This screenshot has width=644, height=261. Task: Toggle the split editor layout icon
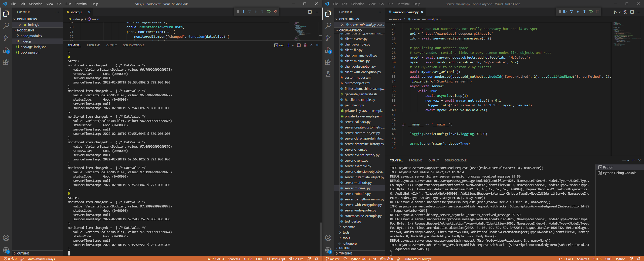click(309, 12)
